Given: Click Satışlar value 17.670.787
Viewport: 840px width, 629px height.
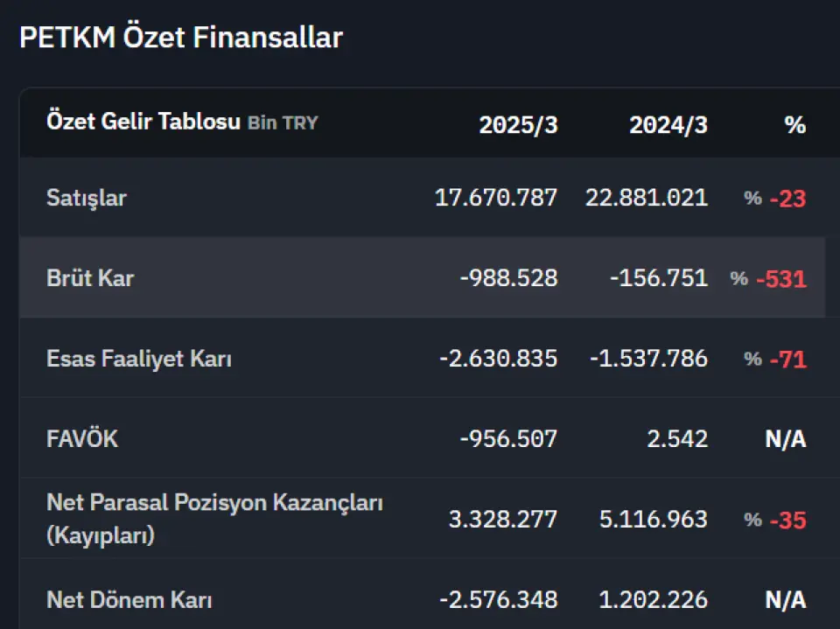Looking at the screenshot, I should coord(496,198).
